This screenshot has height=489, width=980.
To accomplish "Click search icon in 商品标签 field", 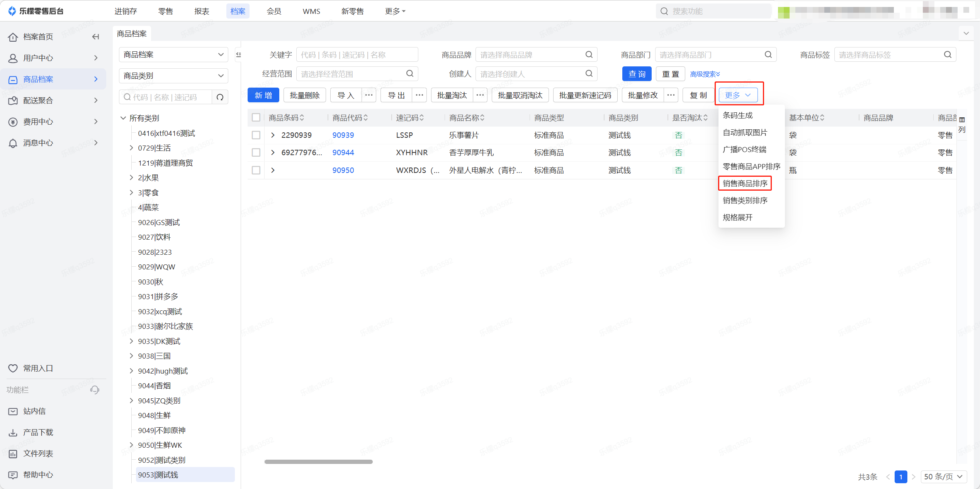I will 947,54.
